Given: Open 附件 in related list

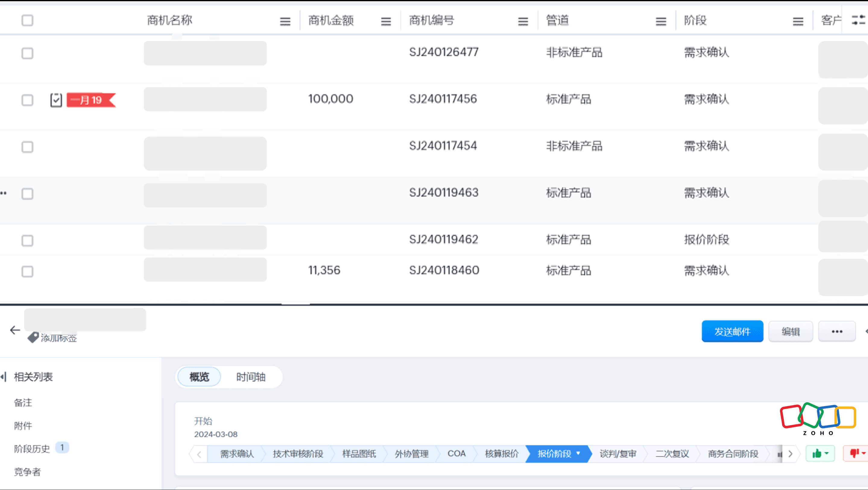Looking at the screenshot, I should 23,426.
